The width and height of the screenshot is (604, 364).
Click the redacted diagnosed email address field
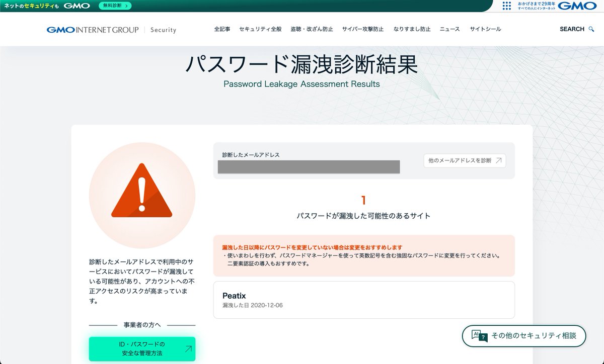pyautogui.click(x=309, y=167)
